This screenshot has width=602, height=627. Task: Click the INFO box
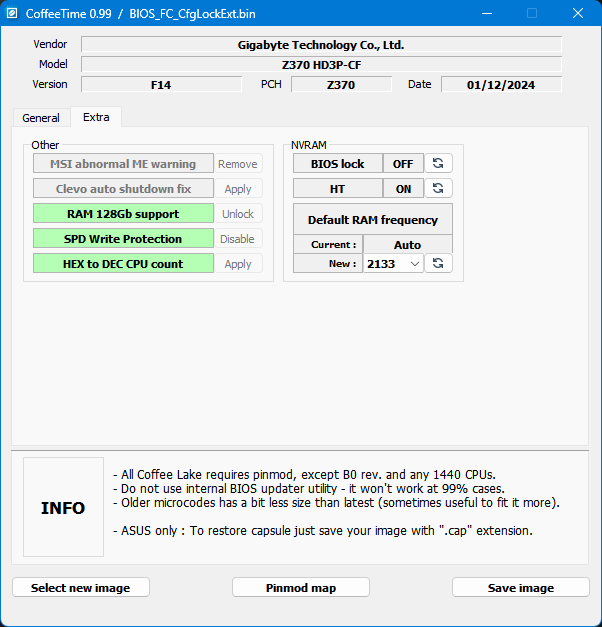[63, 507]
